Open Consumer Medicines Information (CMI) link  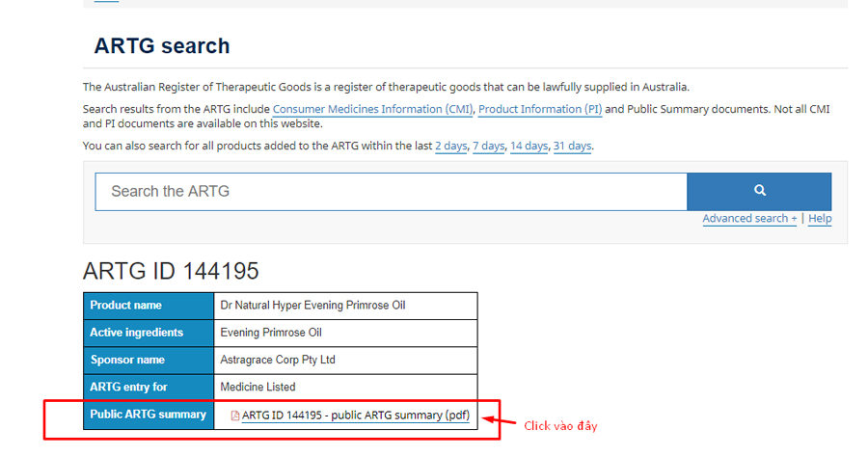tap(372, 109)
